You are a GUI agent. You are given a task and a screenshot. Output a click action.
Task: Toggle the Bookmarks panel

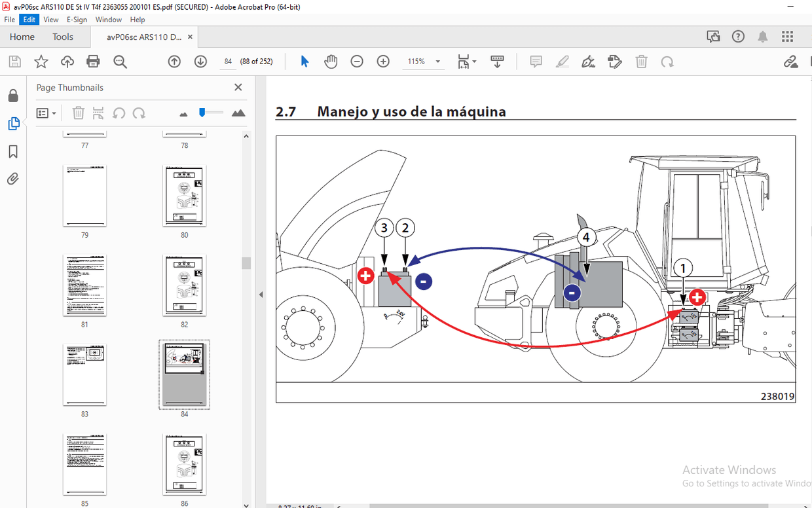(x=13, y=151)
